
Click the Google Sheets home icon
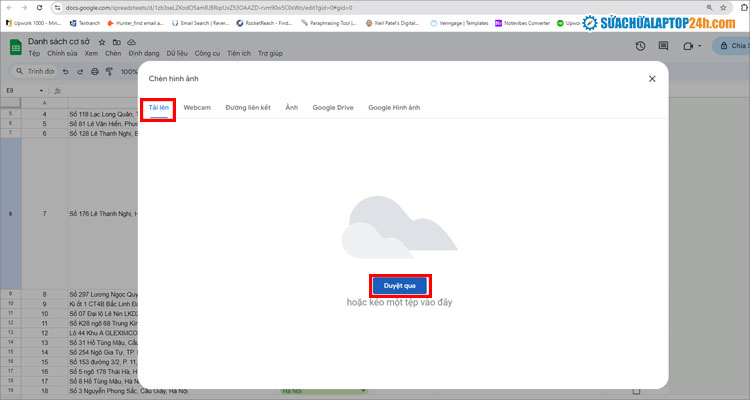[16, 47]
